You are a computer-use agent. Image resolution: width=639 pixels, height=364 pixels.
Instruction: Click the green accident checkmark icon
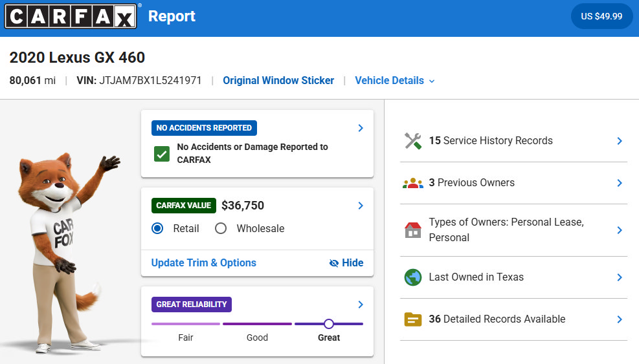point(162,154)
